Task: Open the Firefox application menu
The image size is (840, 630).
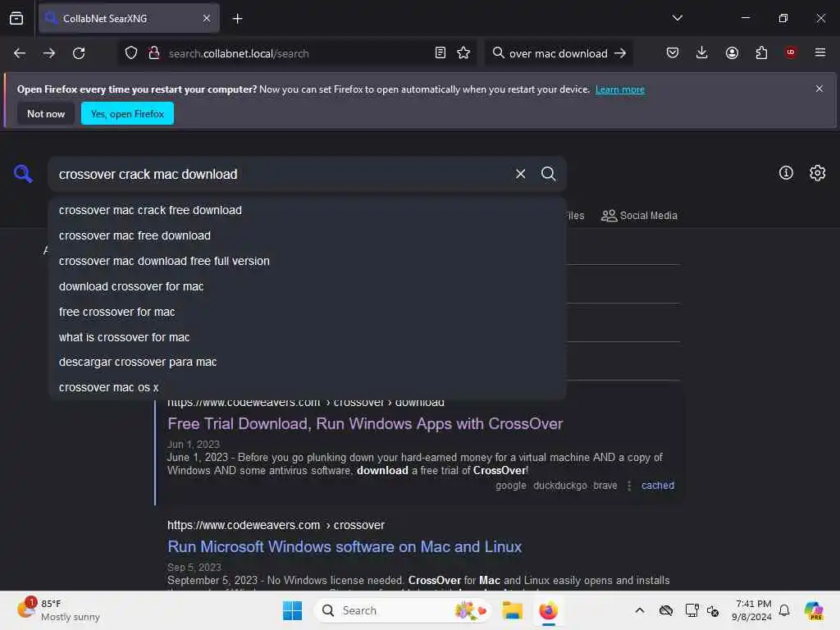Action: (x=820, y=52)
